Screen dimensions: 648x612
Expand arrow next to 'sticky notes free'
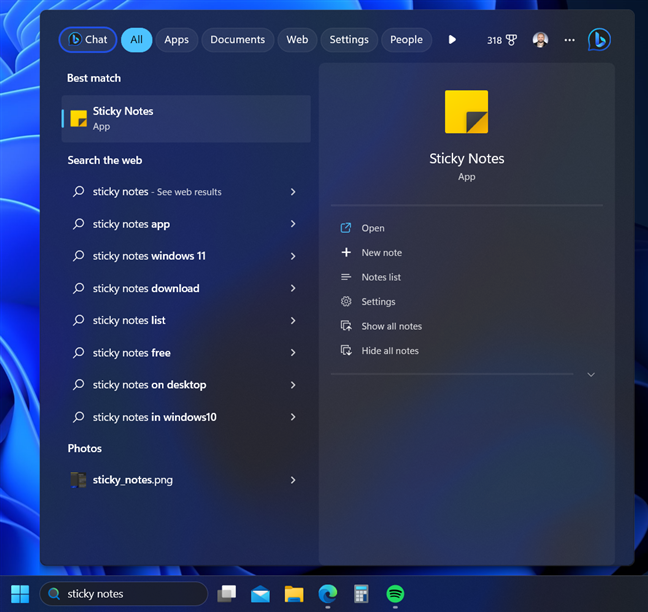(x=293, y=352)
